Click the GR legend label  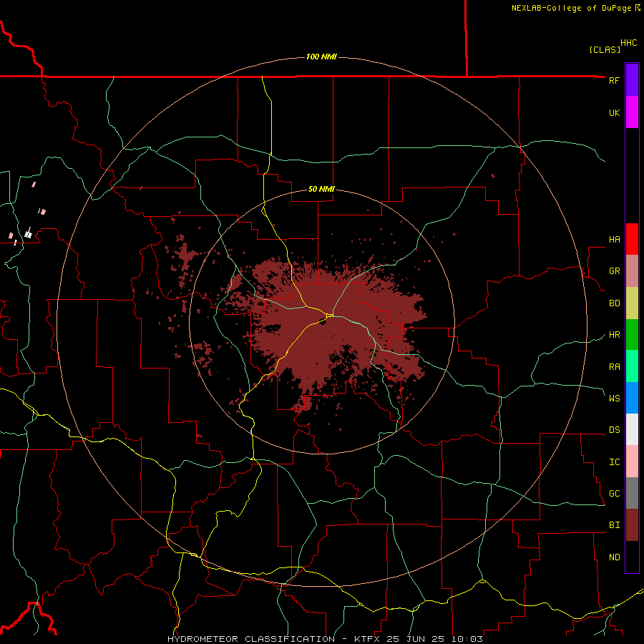(x=614, y=271)
